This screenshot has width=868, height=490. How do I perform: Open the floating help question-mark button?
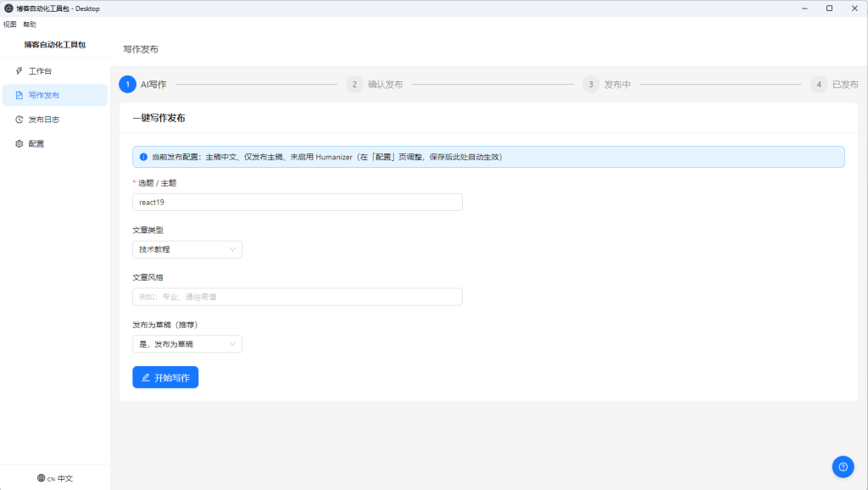(843, 467)
